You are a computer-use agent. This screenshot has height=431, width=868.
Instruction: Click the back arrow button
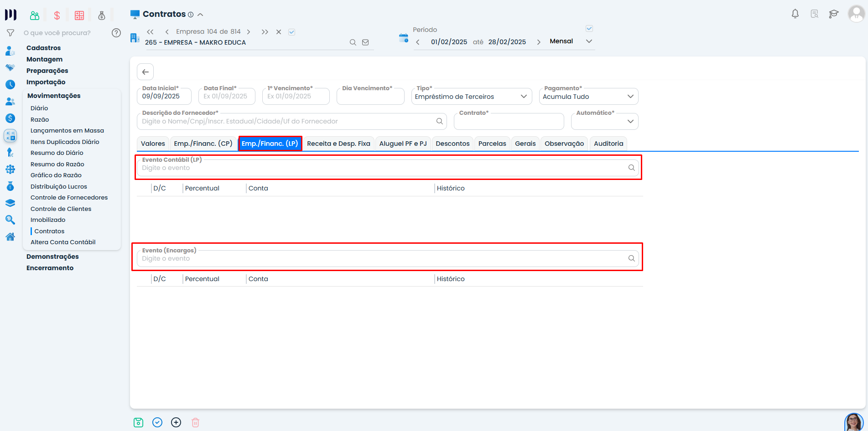click(x=145, y=72)
